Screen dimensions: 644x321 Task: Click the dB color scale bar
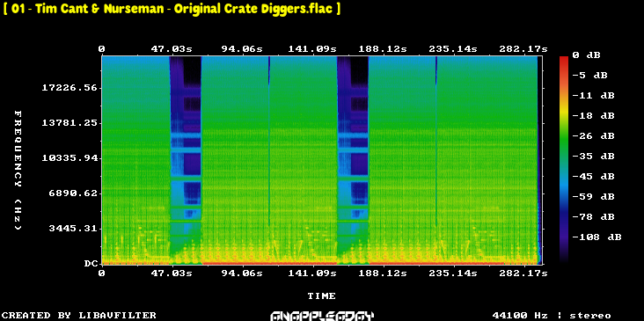[x=564, y=159]
